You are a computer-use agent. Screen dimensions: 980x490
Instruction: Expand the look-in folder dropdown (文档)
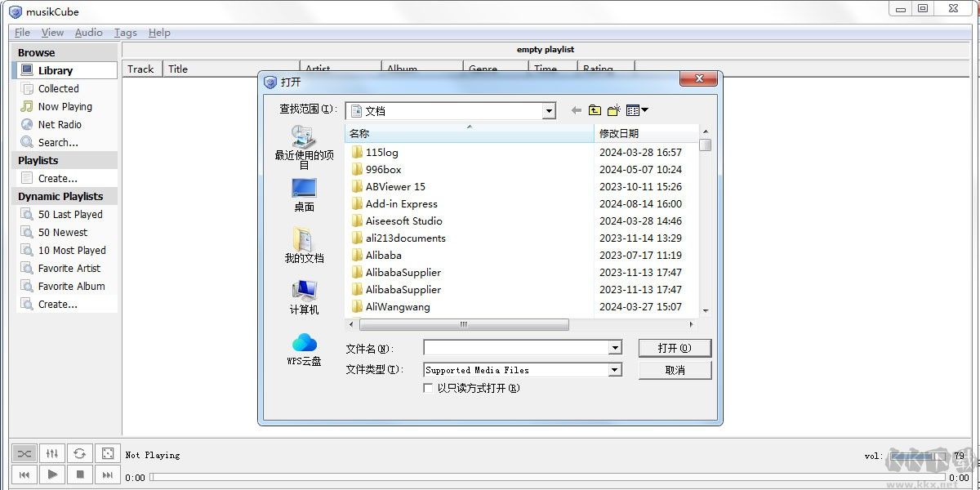(x=549, y=111)
